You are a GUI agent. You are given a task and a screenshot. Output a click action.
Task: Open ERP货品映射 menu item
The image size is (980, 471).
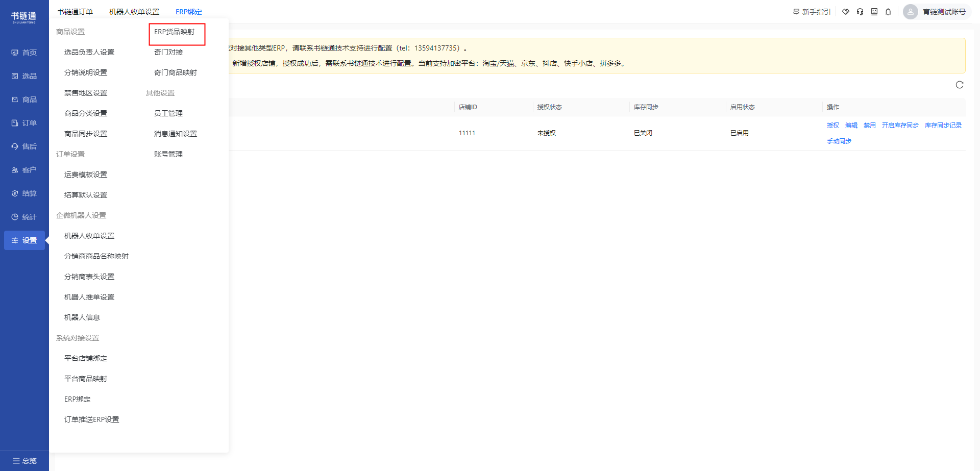pyautogui.click(x=175, y=32)
